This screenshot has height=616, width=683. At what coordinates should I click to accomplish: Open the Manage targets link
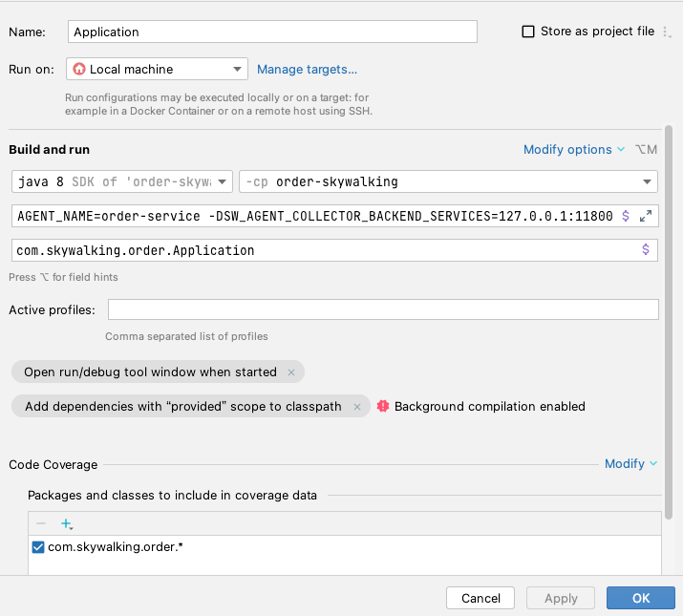point(307,70)
